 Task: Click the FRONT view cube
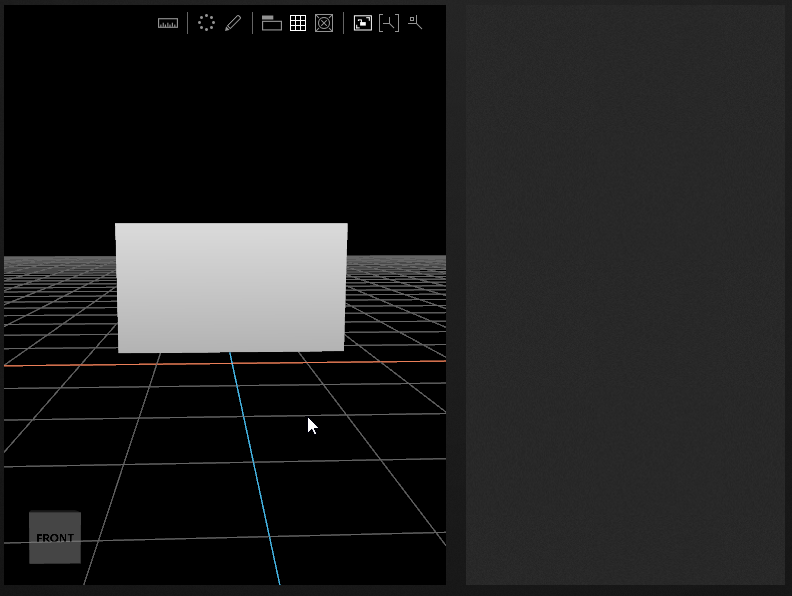click(x=55, y=537)
